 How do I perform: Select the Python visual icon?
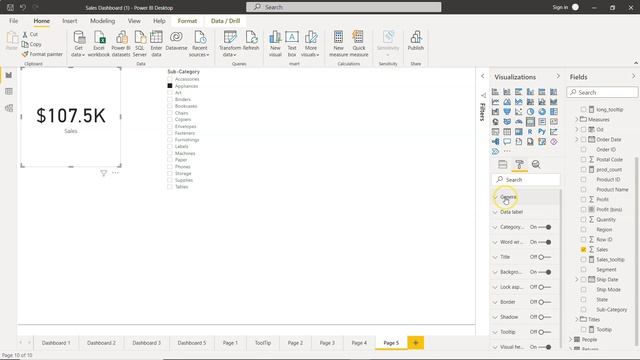[x=542, y=131]
